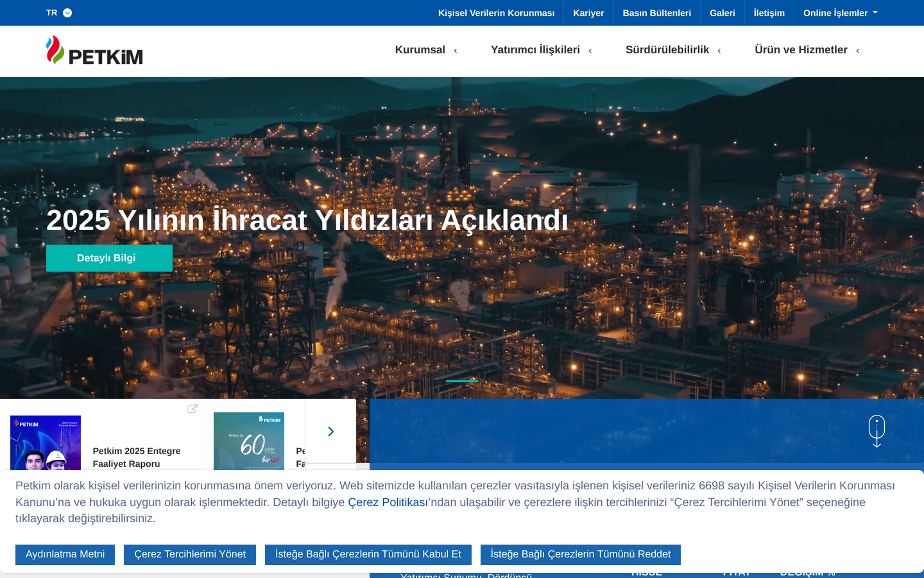Image resolution: width=924 pixels, height=578 pixels.
Task: Go to the Kariyer page
Action: [x=588, y=13]
